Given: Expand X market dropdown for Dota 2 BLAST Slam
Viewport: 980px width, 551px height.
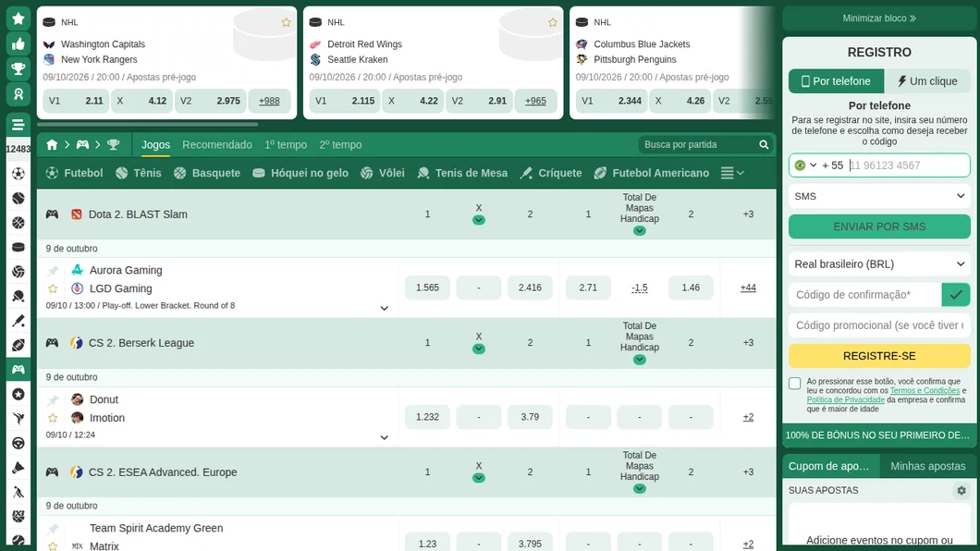Looking at the screenshot, I should click(479, 220).
